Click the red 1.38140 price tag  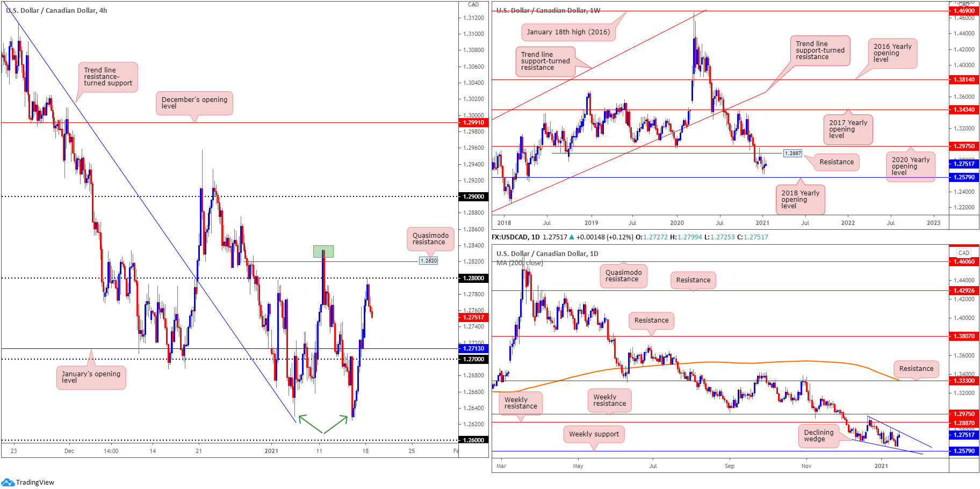(963, 79)
